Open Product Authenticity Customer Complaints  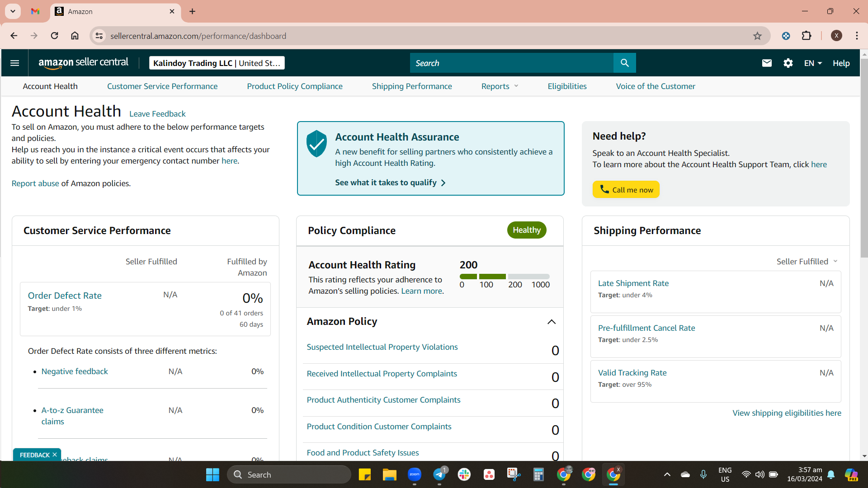click(x=383, y=400)
